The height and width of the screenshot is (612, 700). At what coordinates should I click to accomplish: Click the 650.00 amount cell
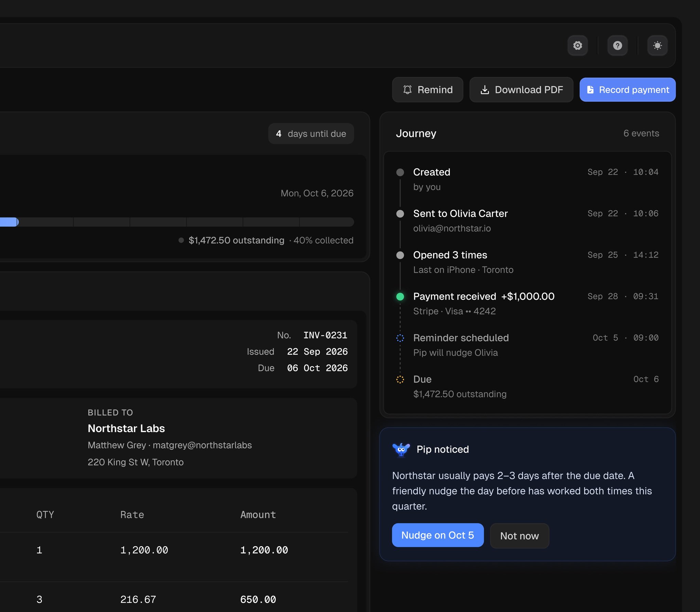pyautogui.click(x=258, y=599)
